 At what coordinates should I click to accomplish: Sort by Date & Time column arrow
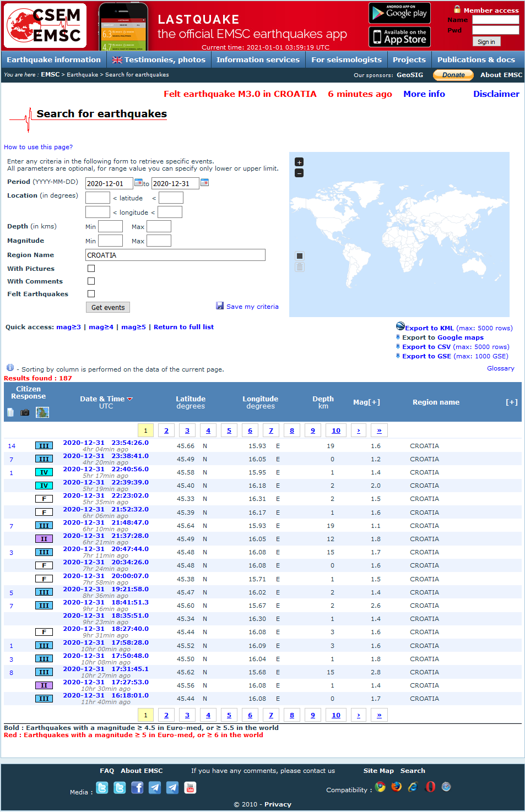[130, 399]
